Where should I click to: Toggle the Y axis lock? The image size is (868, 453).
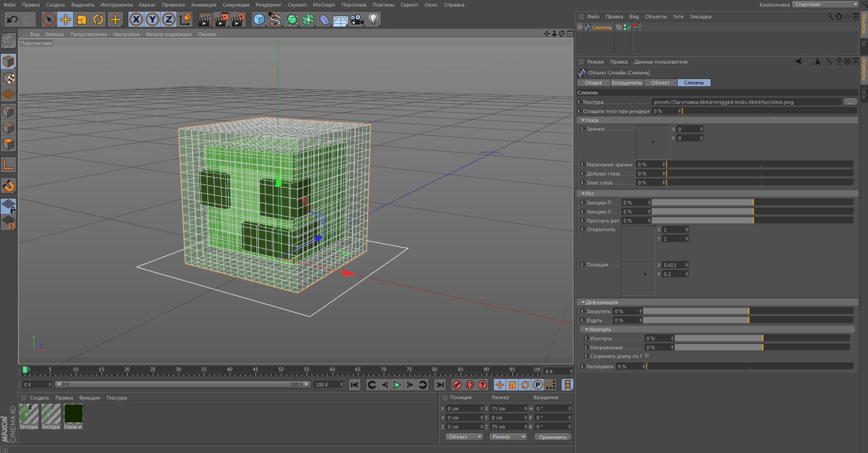point(152,19)
